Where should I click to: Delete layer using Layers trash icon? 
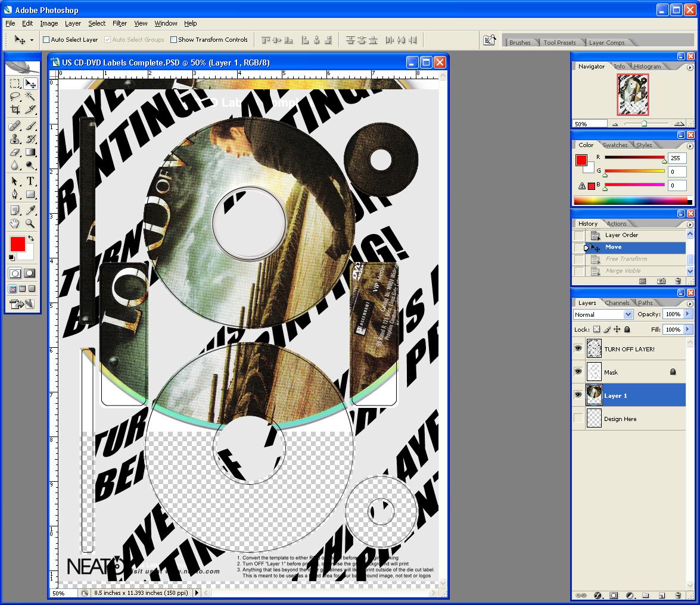(x=678, y=595)
